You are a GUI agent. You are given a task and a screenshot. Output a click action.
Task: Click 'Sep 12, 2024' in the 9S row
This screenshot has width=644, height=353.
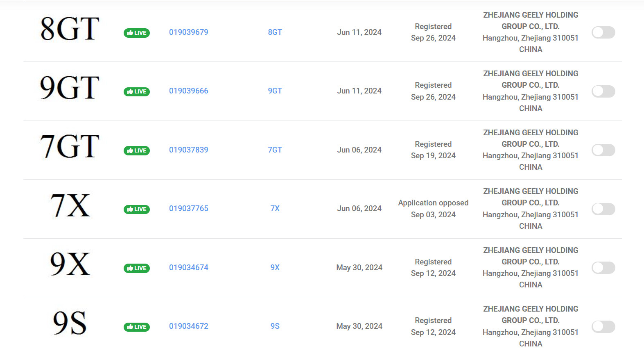tap(433, 332)
